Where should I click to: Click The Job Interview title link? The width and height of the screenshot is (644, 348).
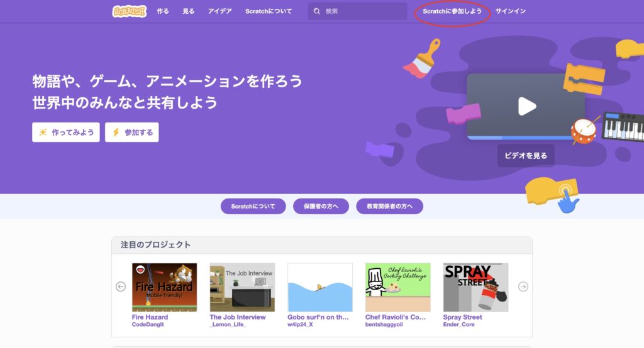237,317
